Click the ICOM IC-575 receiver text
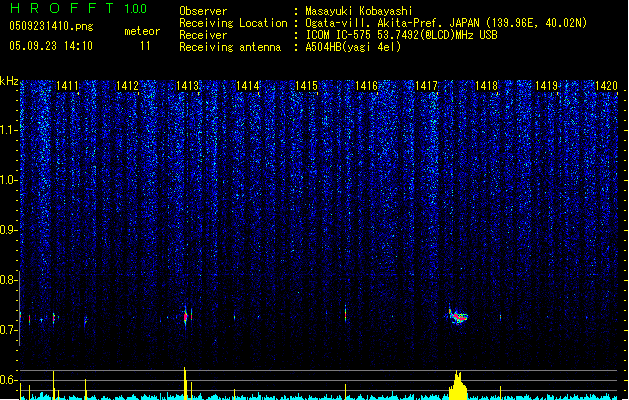 click(x=402, y=35)
